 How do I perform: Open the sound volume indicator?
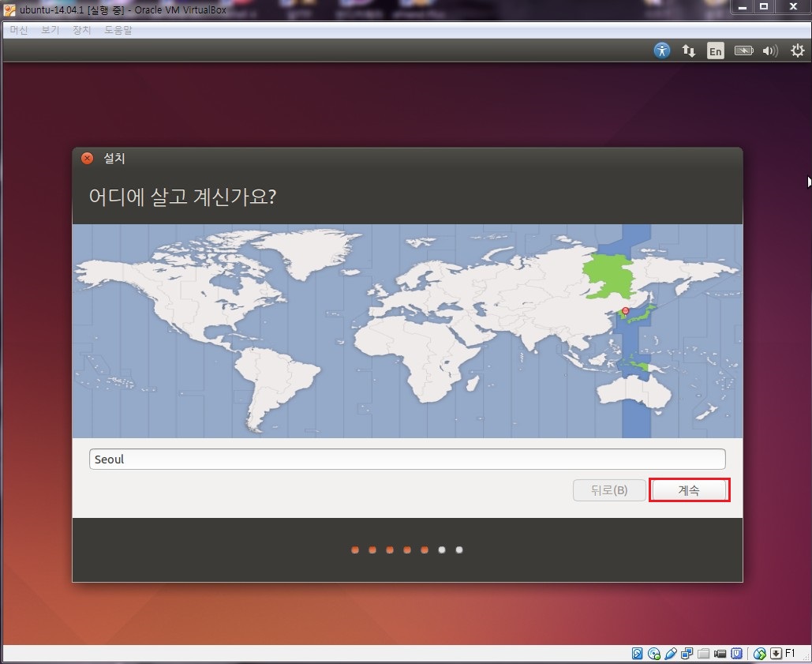769,51
